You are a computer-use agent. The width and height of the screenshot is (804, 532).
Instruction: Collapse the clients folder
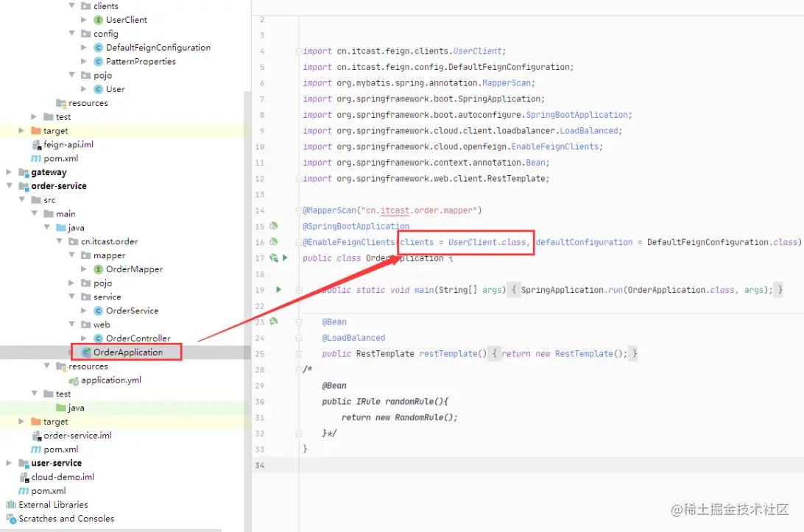tap(72, 6)
